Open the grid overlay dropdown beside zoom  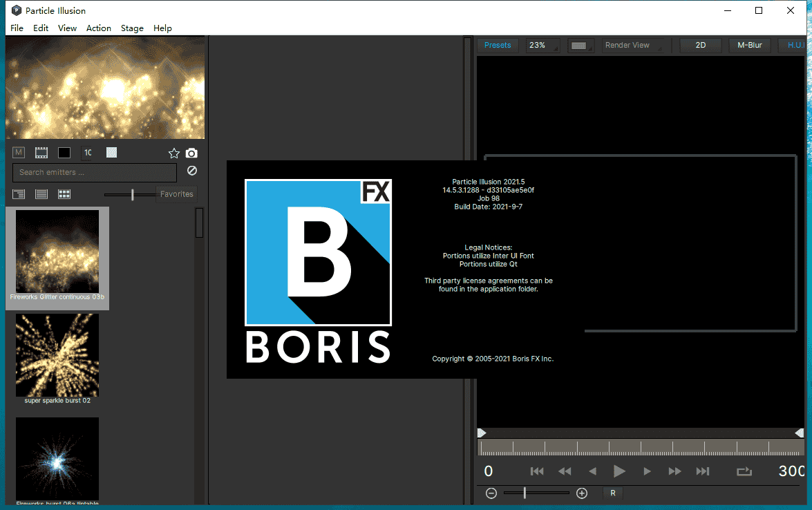(580, 44)
